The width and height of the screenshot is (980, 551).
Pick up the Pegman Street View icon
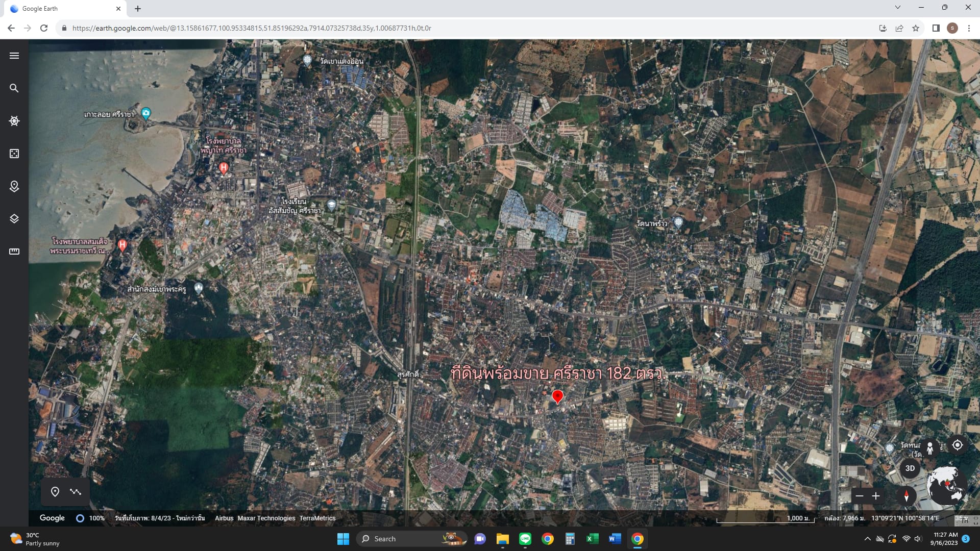pyautogui.click(x=930, y=447)
